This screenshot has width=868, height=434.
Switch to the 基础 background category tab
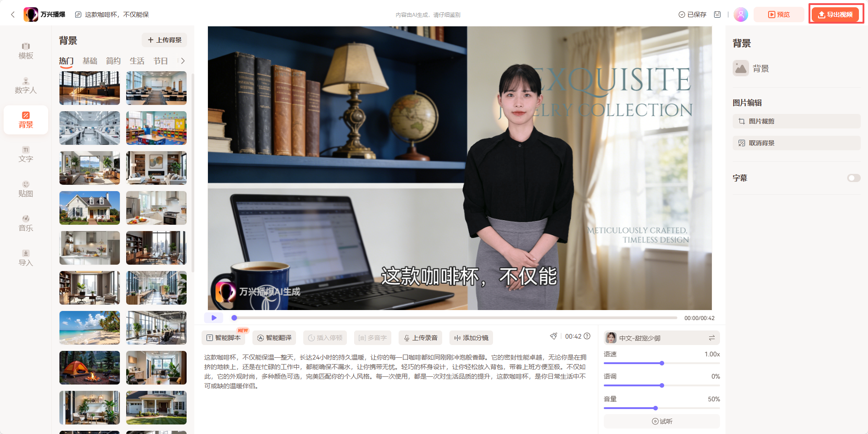pyautogui.click(x=90, y=60)
